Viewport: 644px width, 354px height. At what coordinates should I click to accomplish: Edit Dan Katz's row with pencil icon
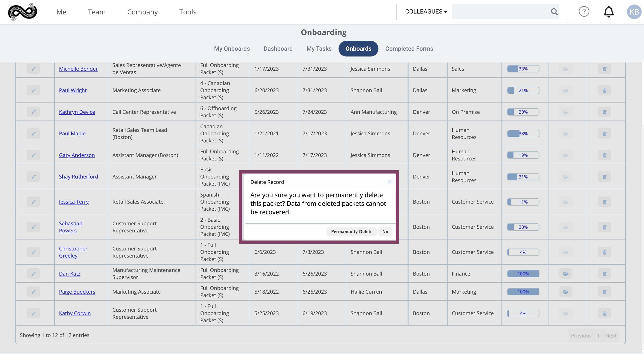33,273
